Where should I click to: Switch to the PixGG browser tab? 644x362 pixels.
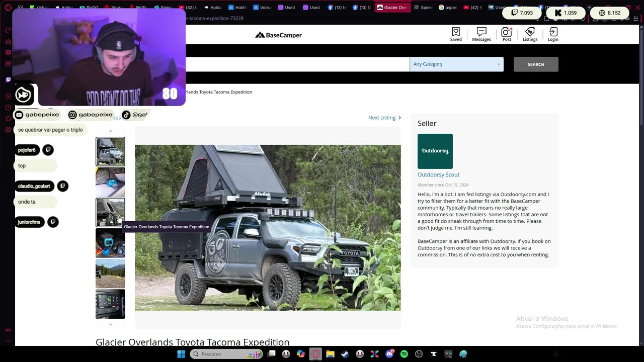[89, 8]
